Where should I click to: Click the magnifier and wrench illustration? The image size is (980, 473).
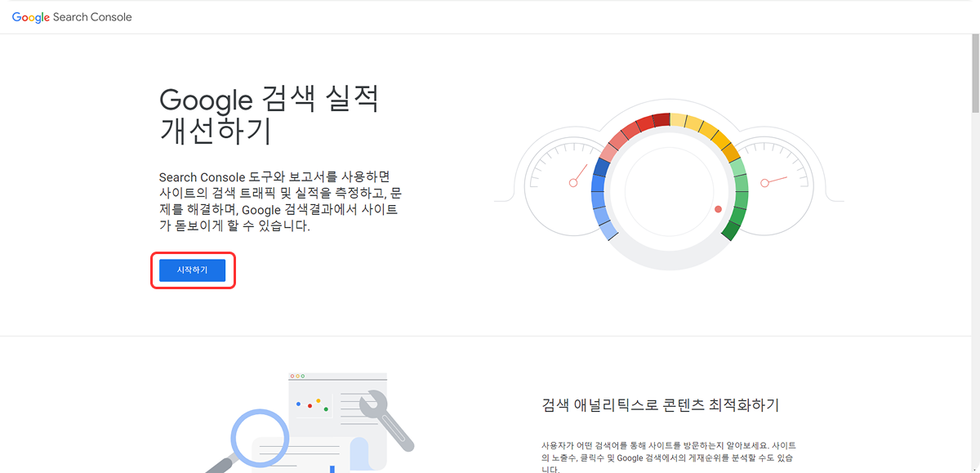309,424
